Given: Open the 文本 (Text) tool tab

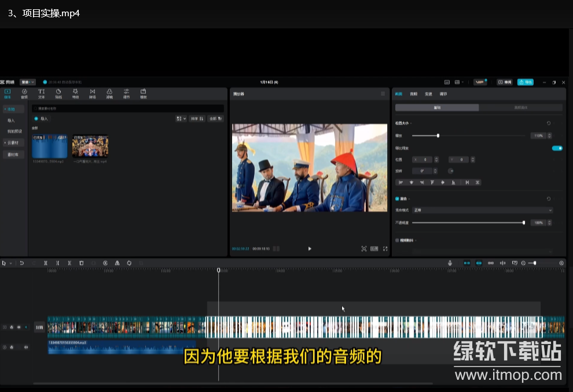Looking at the screenshot, I should point(41,93).
